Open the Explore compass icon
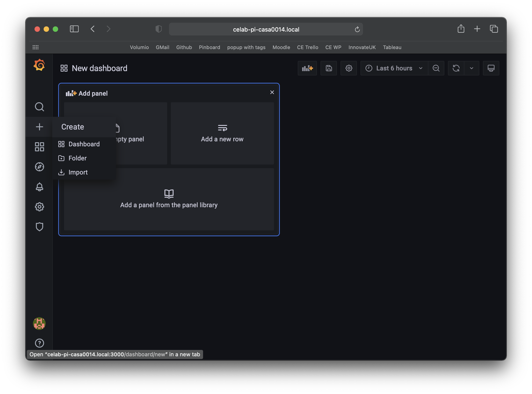Screen dimensions: 532x394 pyautogui.click(x=39, y=167)
